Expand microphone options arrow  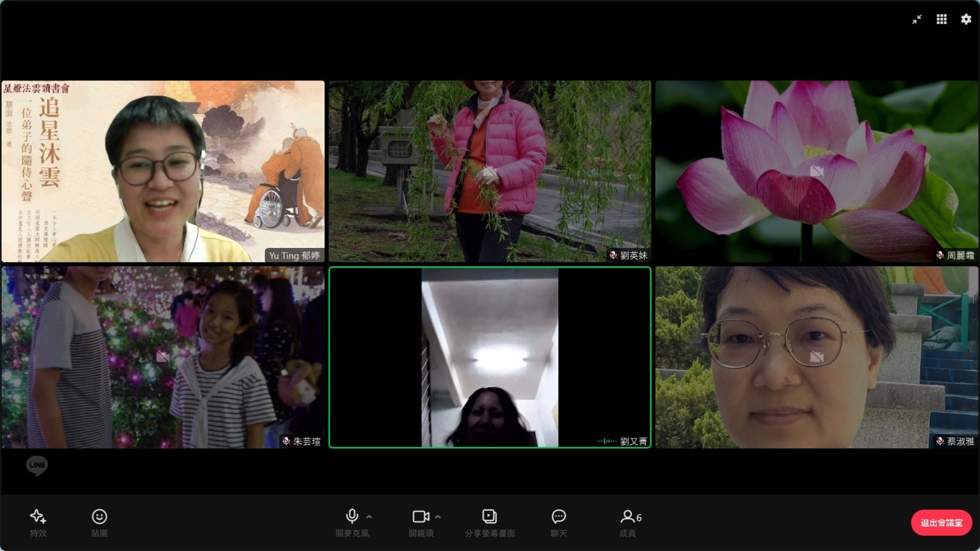click(x=369, y=517)
